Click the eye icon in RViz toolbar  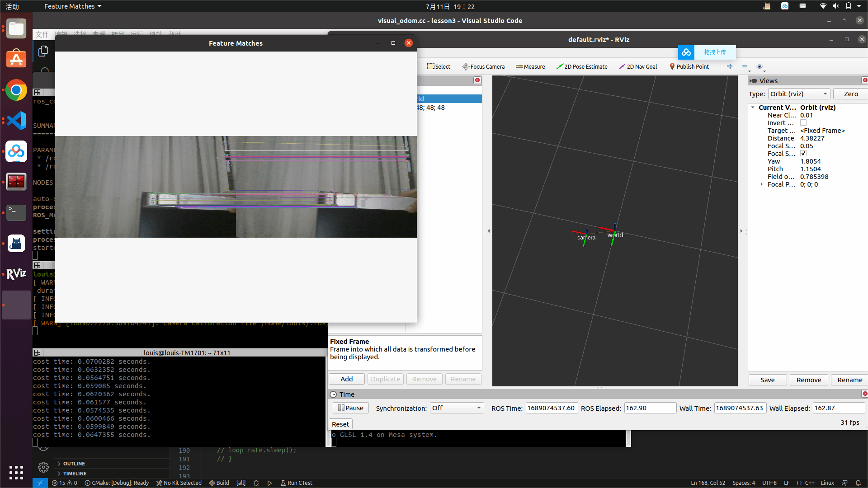[759, 66]
